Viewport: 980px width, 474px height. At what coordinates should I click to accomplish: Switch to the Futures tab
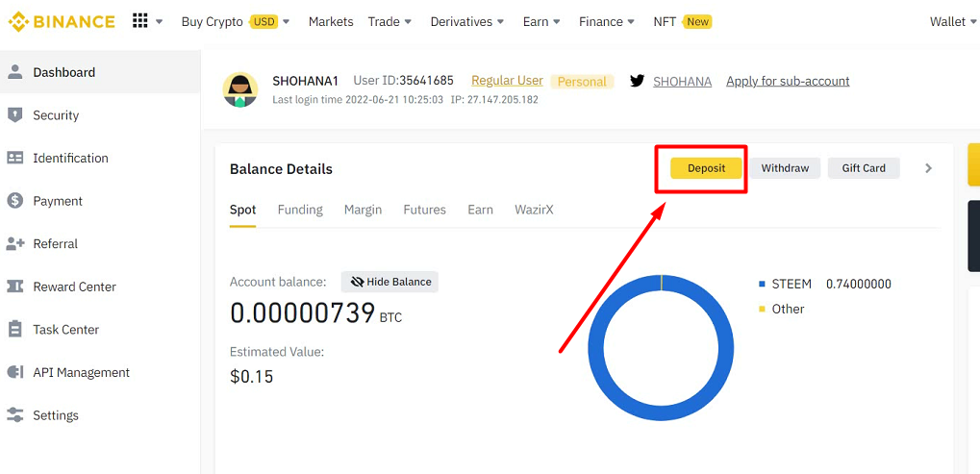pyautogui.click(x=425, y=210)
